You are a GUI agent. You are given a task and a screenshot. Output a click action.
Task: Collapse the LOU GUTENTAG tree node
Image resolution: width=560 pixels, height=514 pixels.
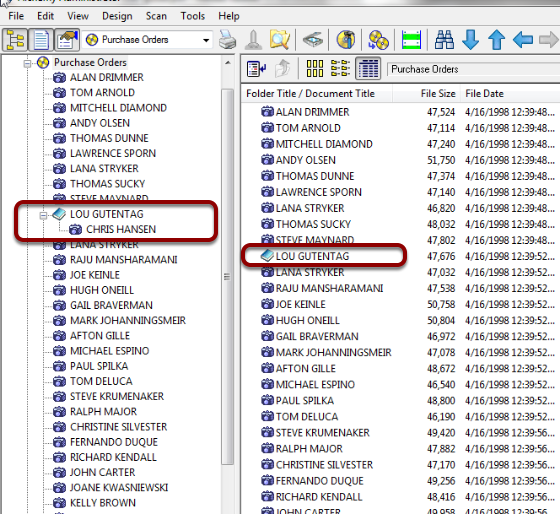(43, 215)
